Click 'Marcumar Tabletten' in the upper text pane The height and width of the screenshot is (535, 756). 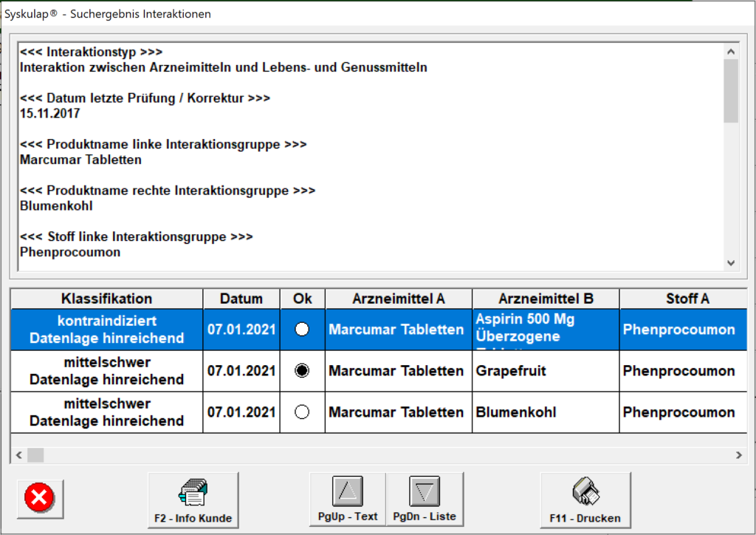point(80,160)
